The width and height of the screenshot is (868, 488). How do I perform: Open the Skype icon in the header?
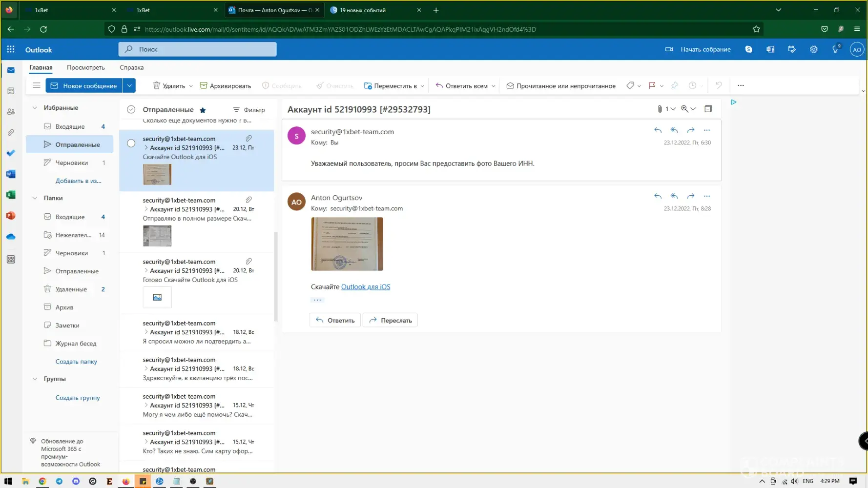pyautogui.click(x=748, y=49)
